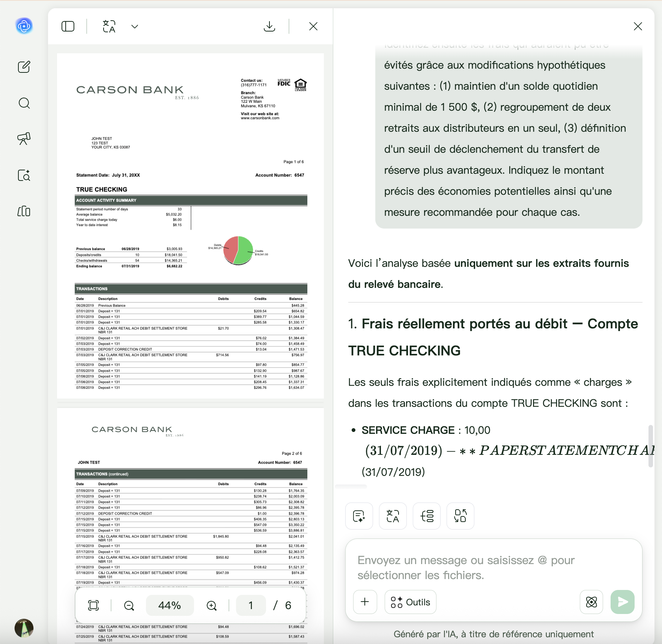Click the user avatar in the sidebar

pyautogui.click(x=24, y=628)
